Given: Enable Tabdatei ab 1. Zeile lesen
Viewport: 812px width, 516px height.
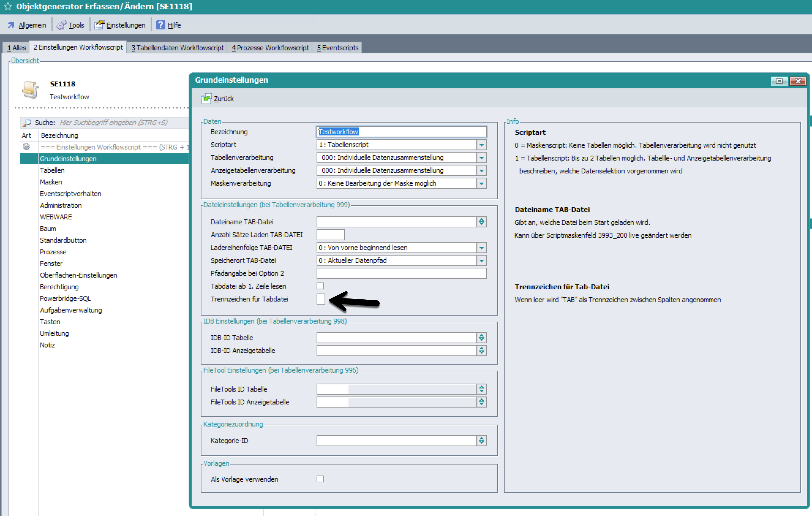Looking at the screenshot, I should (x=320, y=286).
